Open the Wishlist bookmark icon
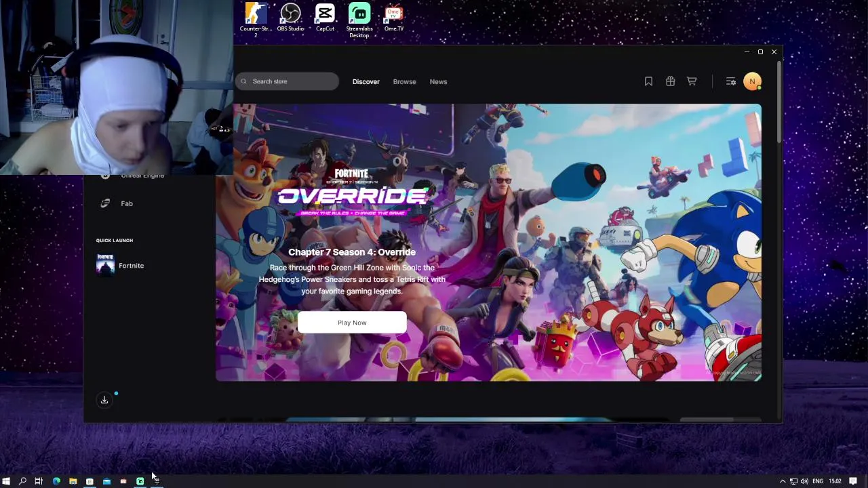The height and width of the screenshot is (488, 868). tap(648, 81)
